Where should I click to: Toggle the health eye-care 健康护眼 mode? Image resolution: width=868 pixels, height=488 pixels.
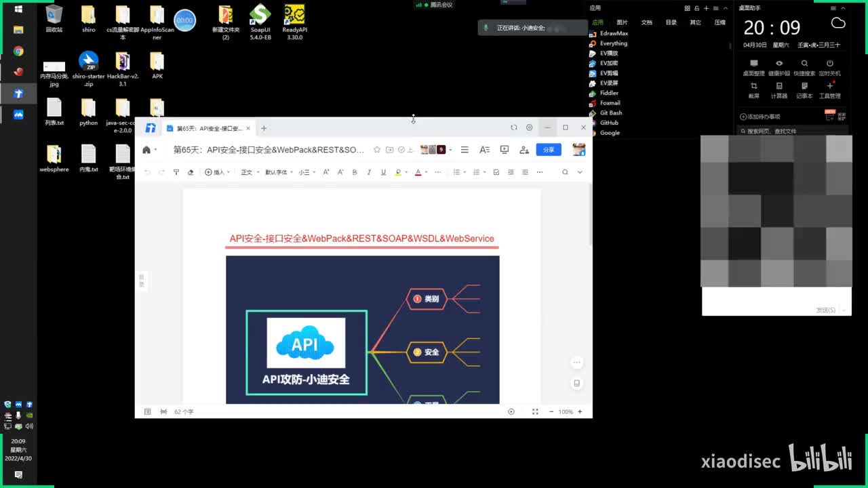coord(779,67)
